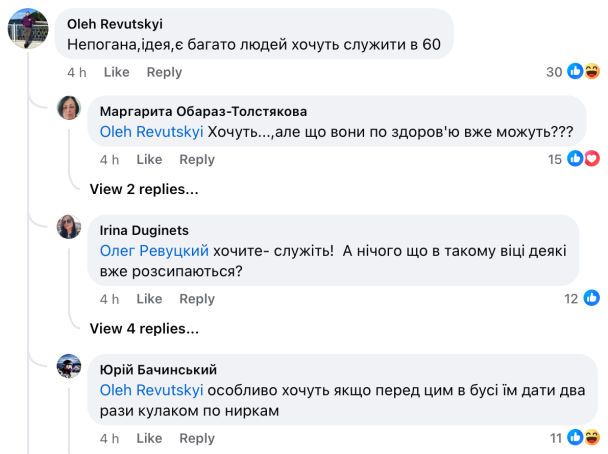Expand View 2 replies thread

pos(144,188)
